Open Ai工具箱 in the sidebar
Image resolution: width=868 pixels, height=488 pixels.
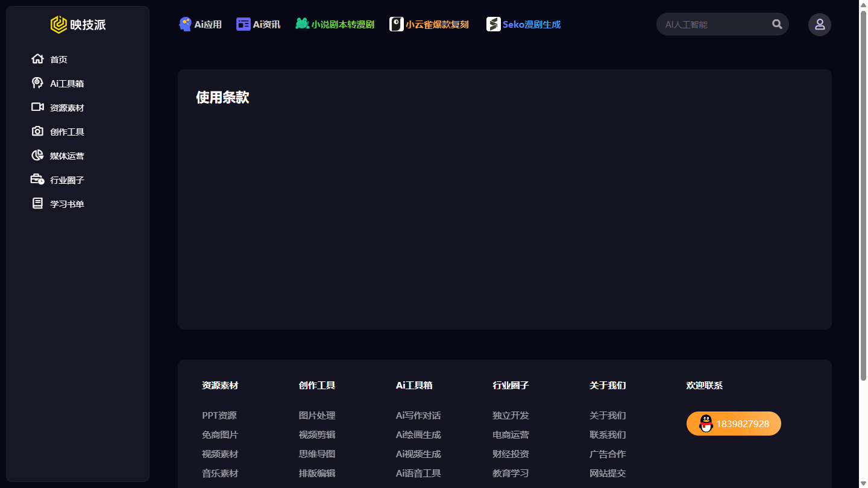pos(67,84)
